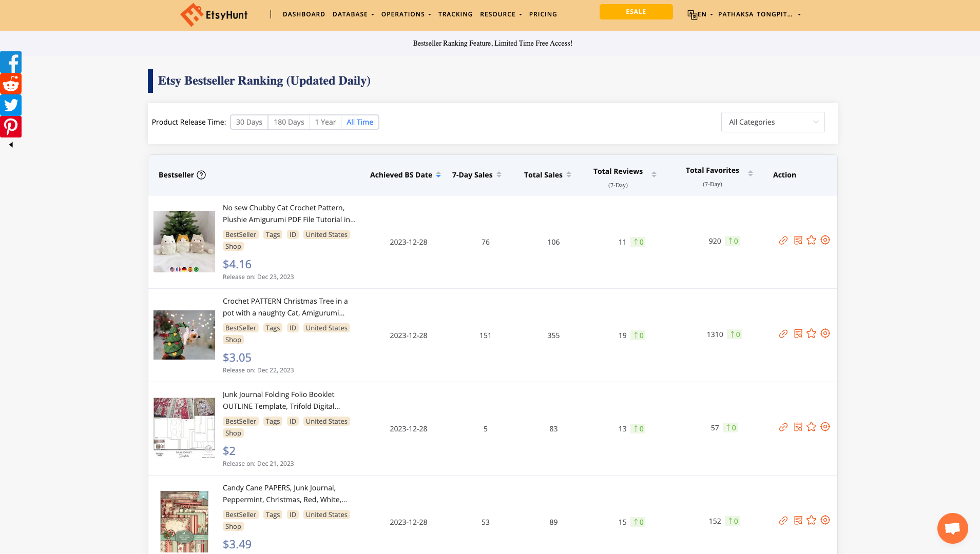Share the page on Facebook

coord(11,62)
